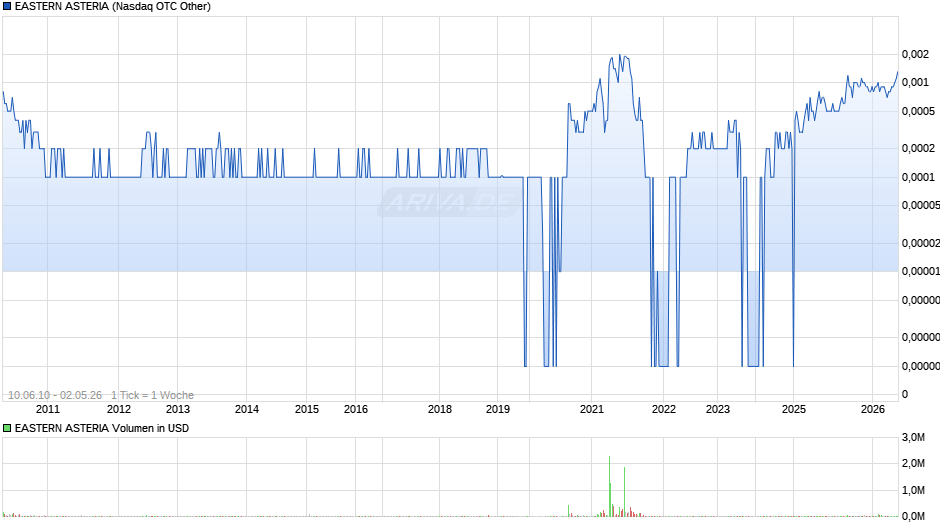Click the 0,001 price axis label
This screenshot has width=940, height=526.
(915, 82)
